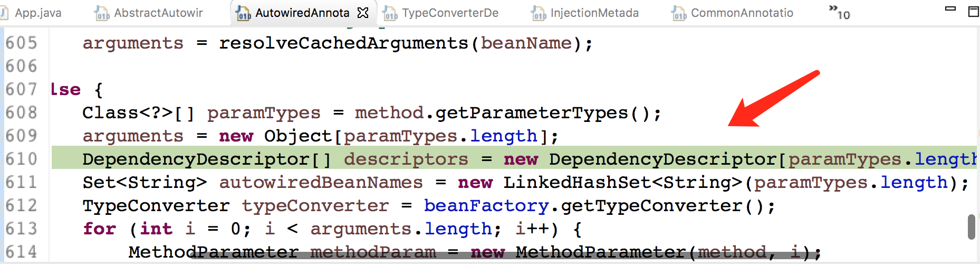The height and width of the screenshot is (265, 980).
Task: Click the descriptors variable on line 610
Action: pos(406,159)
